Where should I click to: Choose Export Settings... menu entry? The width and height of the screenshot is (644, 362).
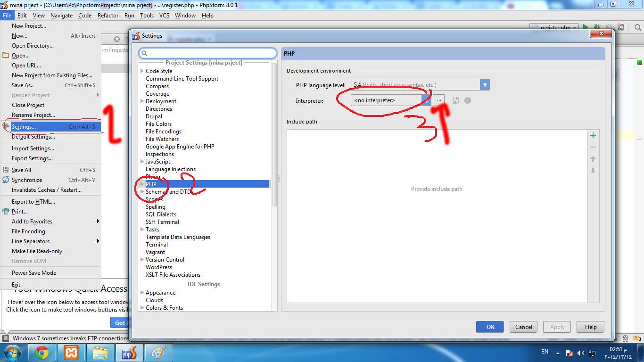click(x=51, y=158)
